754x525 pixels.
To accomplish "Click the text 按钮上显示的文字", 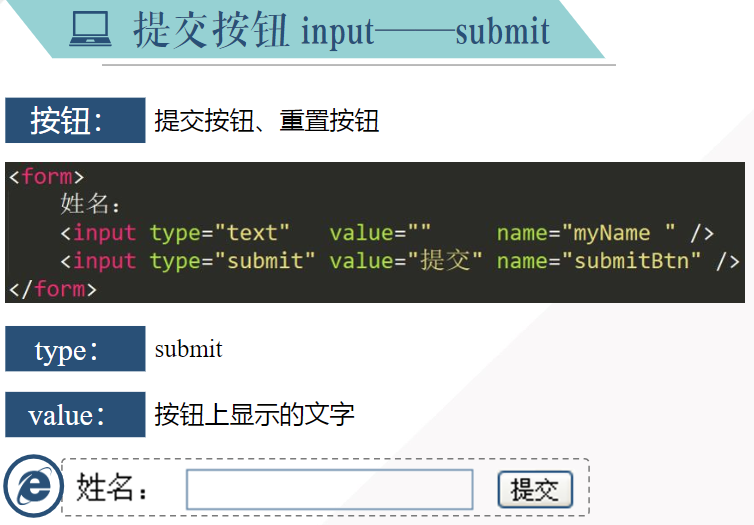I will click(254, 414).
